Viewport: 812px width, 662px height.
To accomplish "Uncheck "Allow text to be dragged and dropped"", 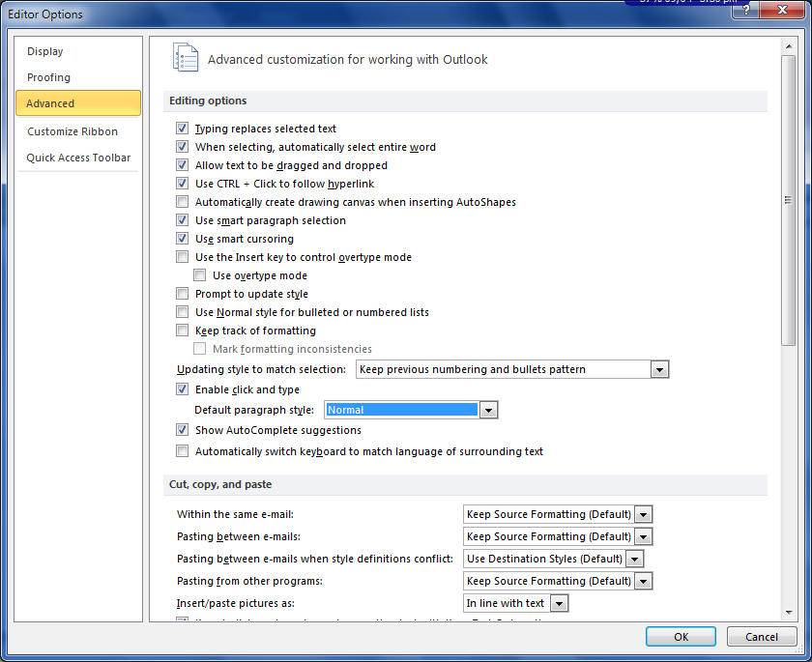I will (182, 165).
